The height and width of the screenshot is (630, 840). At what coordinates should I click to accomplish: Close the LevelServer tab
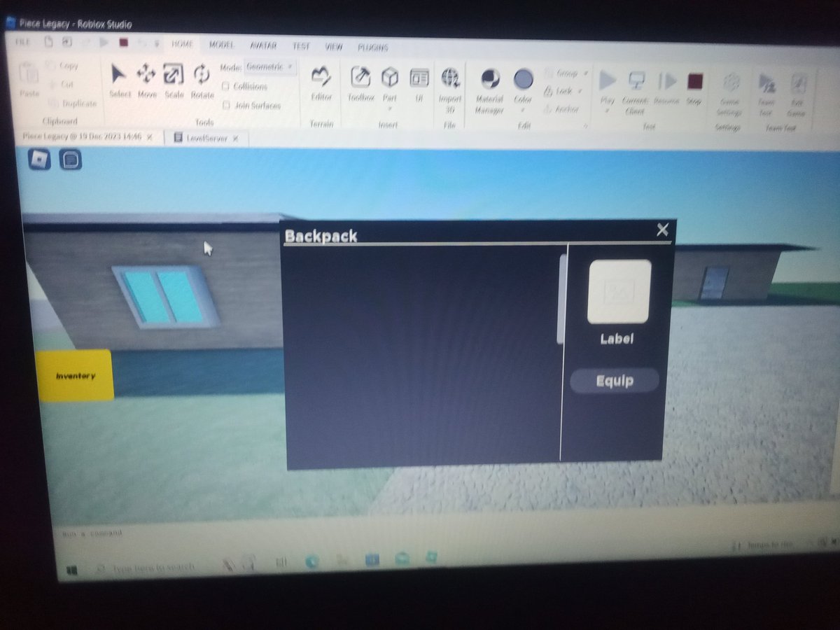coord(236,139)
